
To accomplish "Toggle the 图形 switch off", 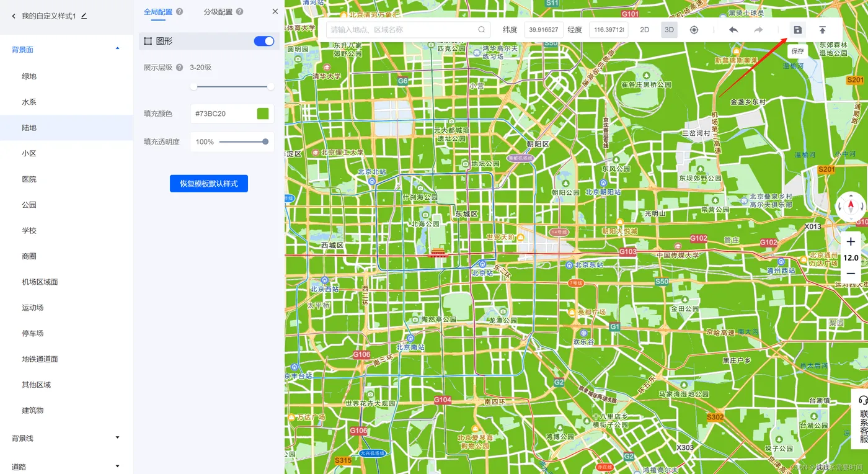I will [x=264, y=41].
